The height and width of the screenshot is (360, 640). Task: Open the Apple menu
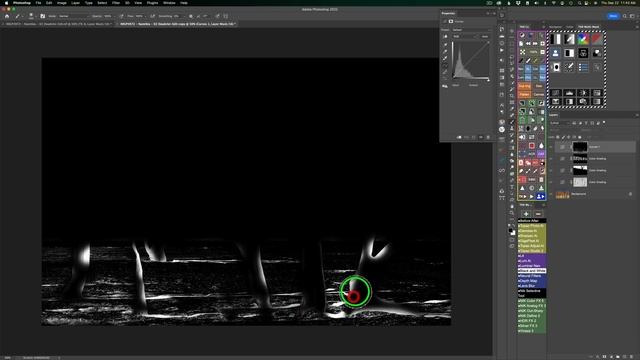pos(7,3)
